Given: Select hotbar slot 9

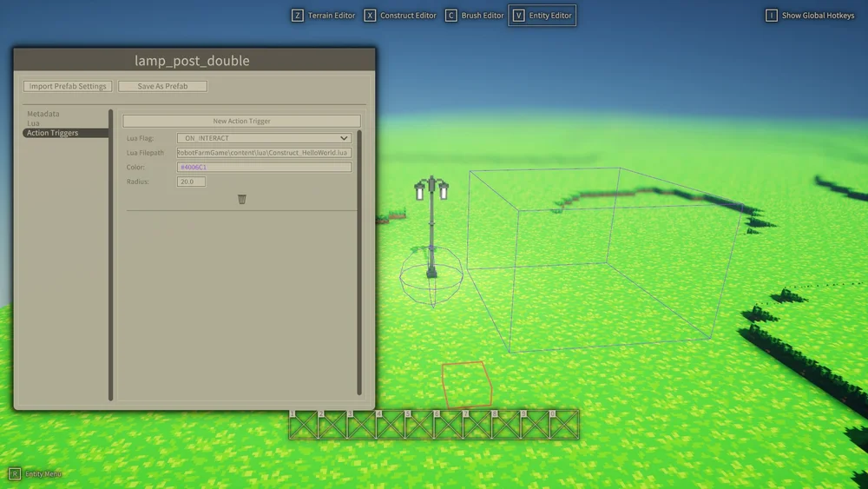Looking at the screenshot, I should point(535,425).
